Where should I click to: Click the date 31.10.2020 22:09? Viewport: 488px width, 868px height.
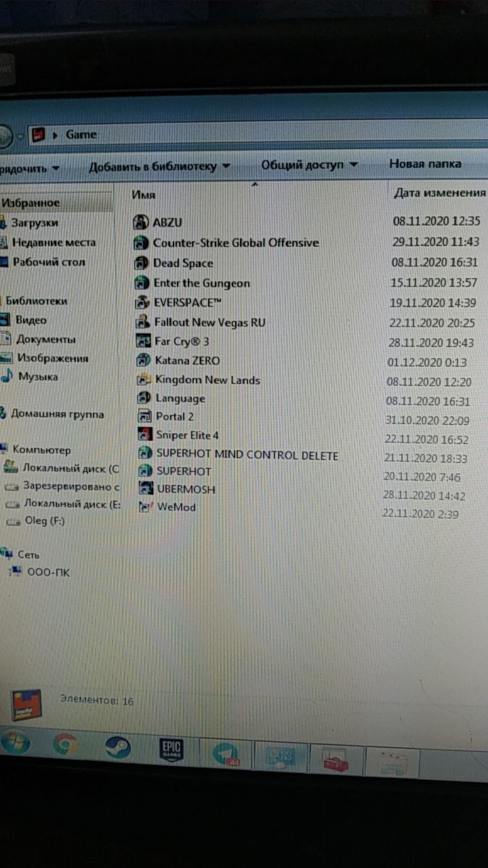427,420
